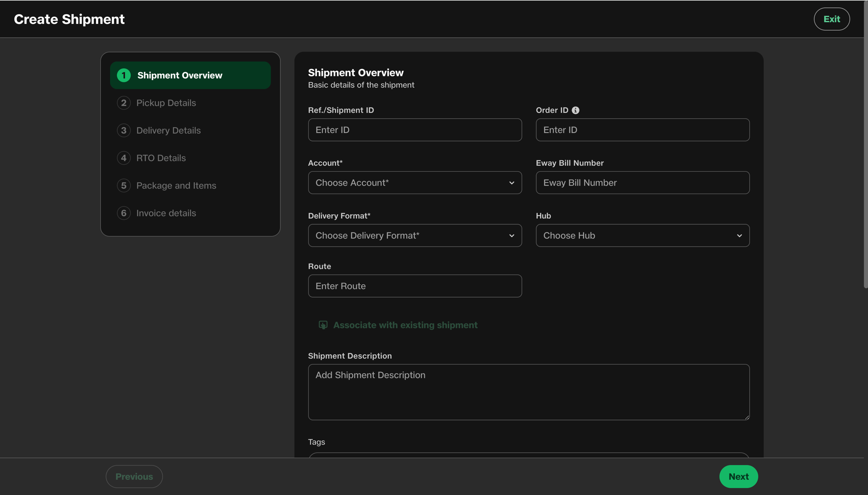This screenshot has width=868, height=495.
Task: Go to Invoice details step
Action: (x=191, y=213)
